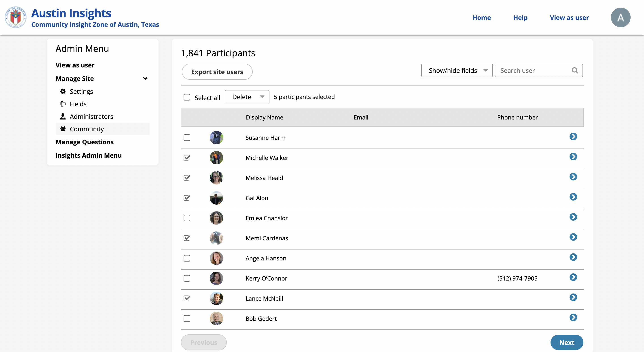This screenshot has width=644, height=352.
Task: Uncheck Michelle Walker's checkbox
Action: (187, 158)
